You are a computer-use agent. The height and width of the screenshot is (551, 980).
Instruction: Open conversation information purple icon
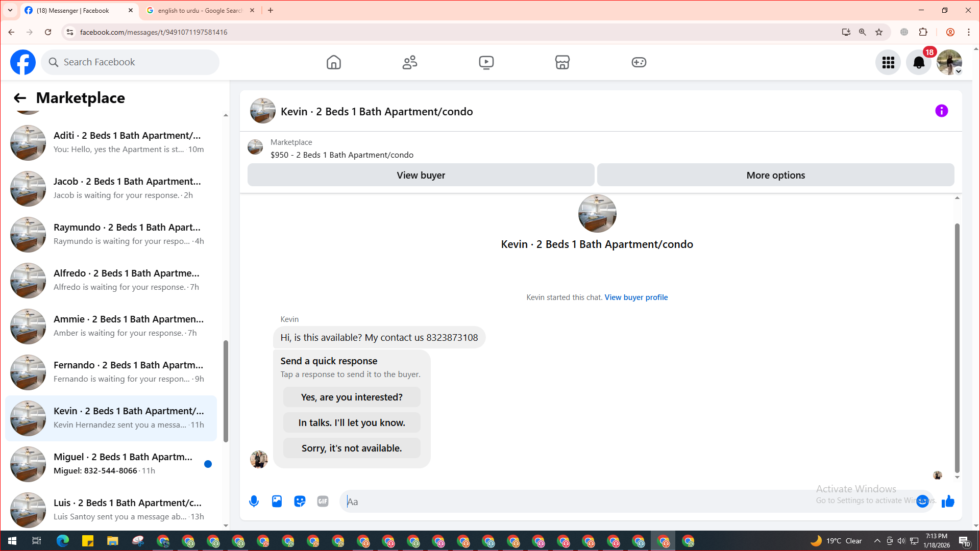pos(941,111)
